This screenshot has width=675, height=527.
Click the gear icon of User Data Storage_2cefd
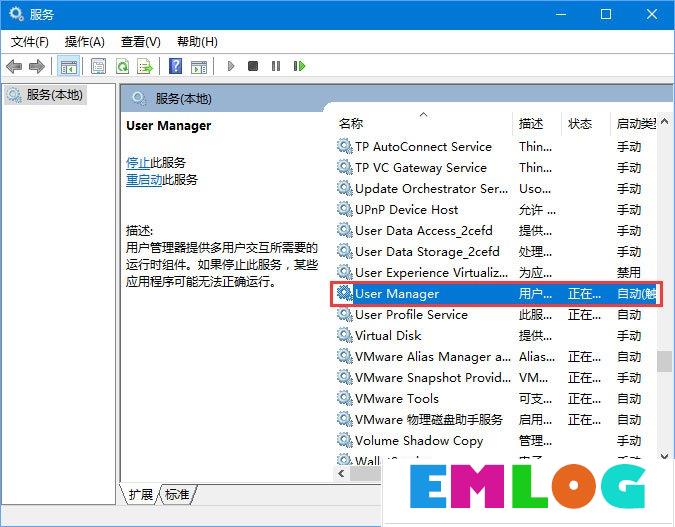pos(345,251)
